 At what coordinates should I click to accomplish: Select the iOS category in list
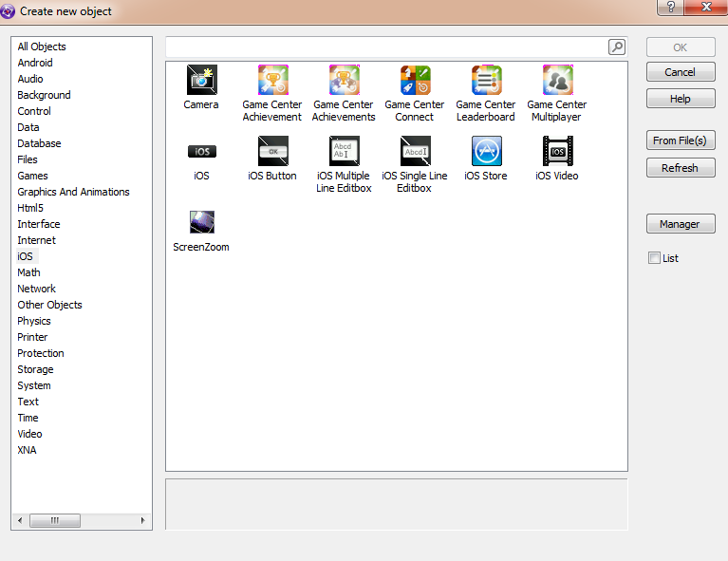[x=26, y=256]
